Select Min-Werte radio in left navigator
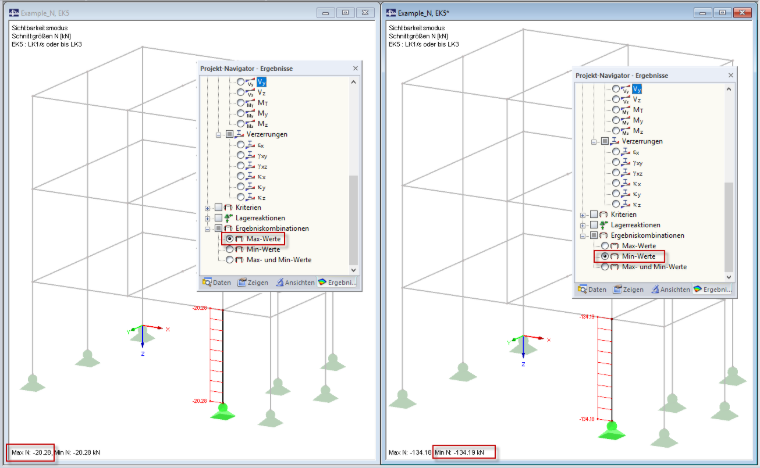The height and width of the screenshot is (468, 760). click(x=230, y=250)
